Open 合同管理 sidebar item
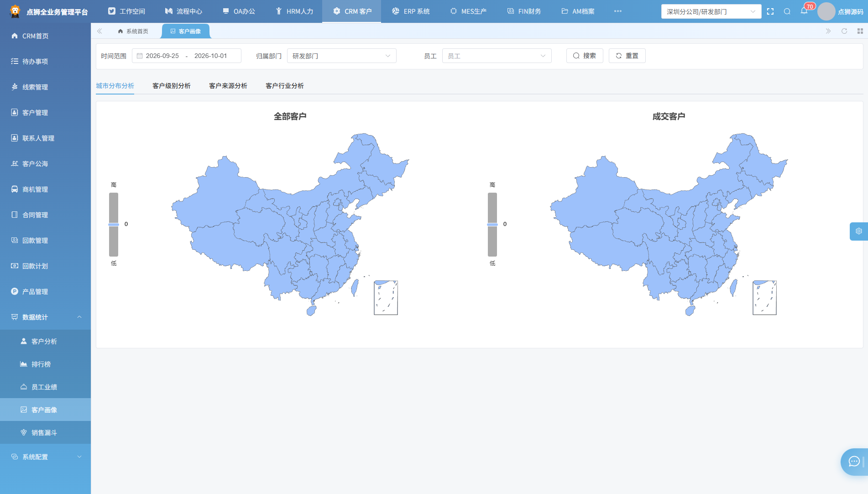This screenshot has height=494, width=868. tap(46, 215)
